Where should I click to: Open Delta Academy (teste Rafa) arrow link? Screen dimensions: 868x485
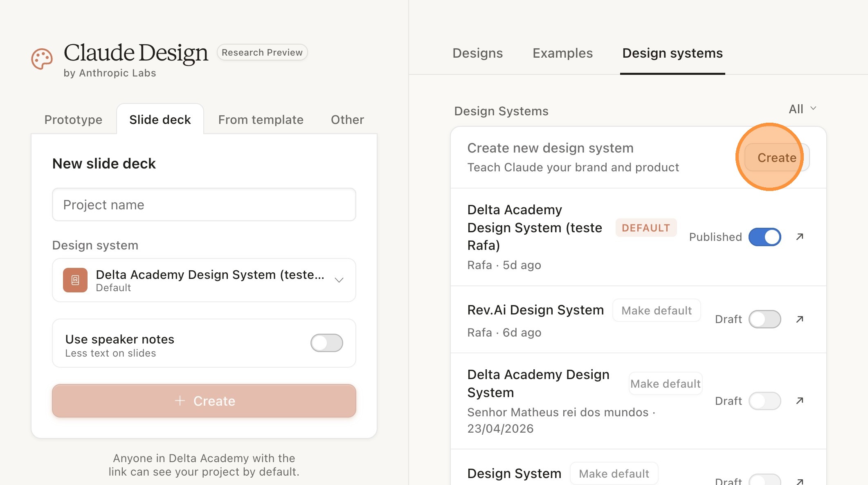point(800,237)
